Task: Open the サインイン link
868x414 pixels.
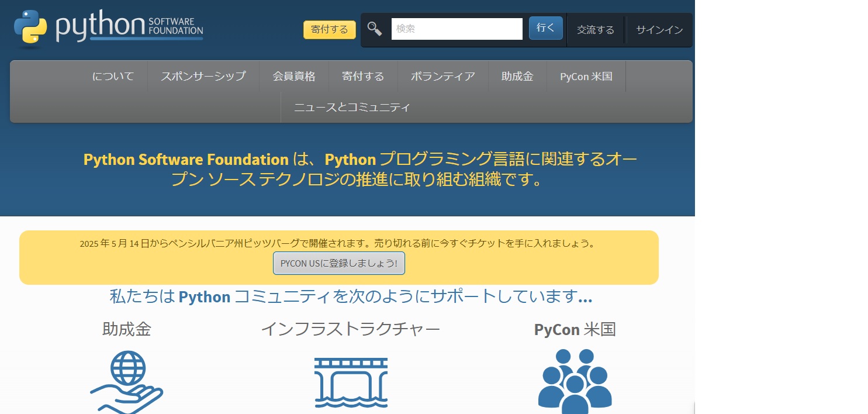Action: click(x=659, y=30)
